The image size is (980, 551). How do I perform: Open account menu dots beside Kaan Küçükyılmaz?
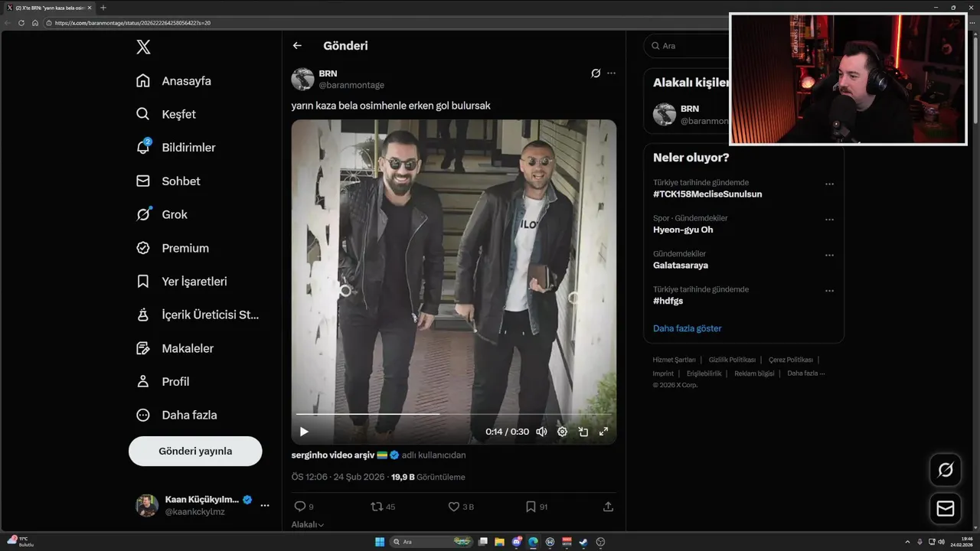coord(265,505)
